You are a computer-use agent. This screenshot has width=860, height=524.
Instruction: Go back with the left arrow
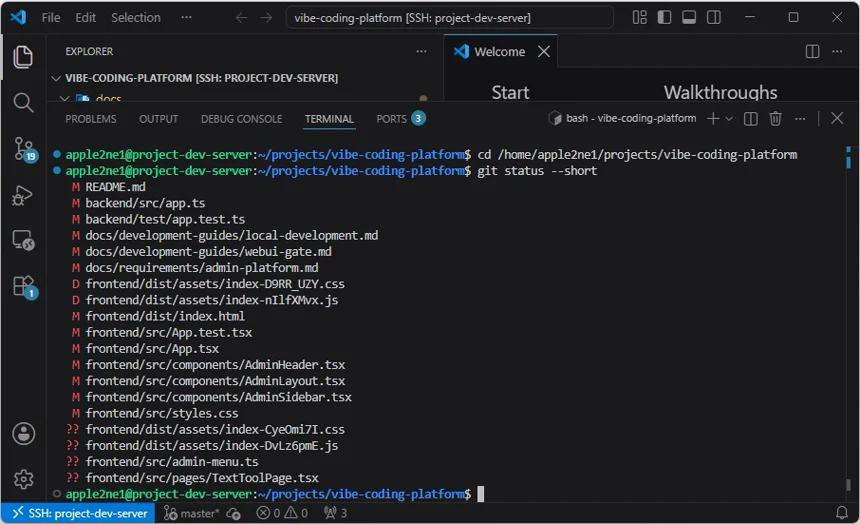pos(241,18)
